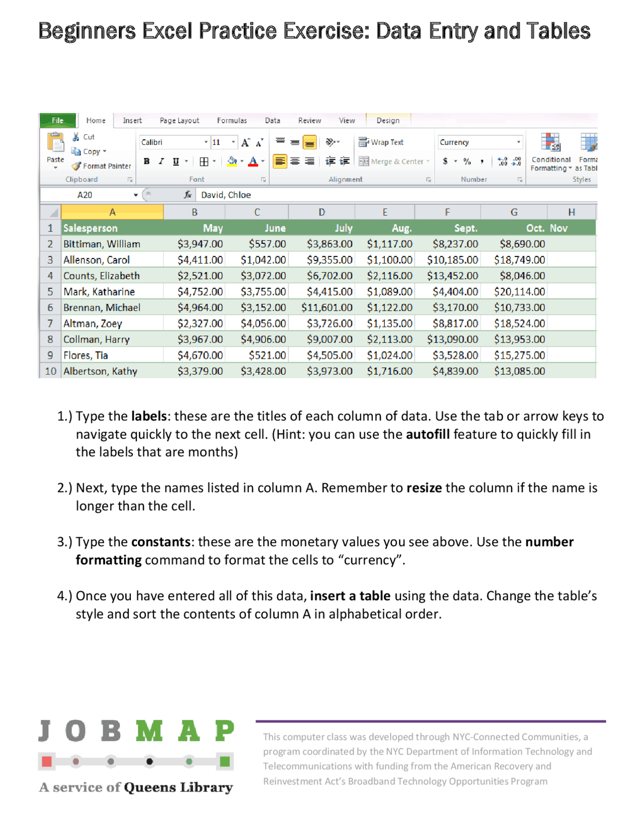Viewport: 644px width, 833px height.
Task: Click the Increase Font Size icon
Action: (246, 143)
